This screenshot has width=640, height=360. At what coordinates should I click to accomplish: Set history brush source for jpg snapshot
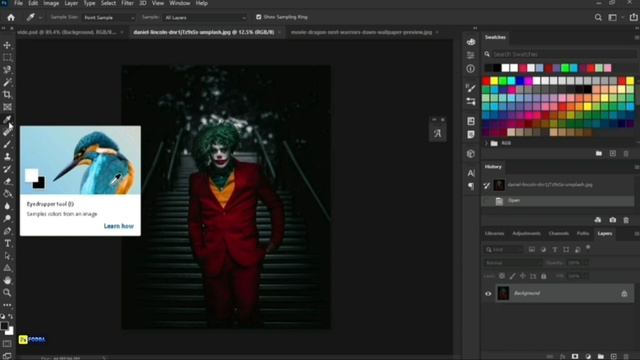pyautogui.click(x=487, y=185)
